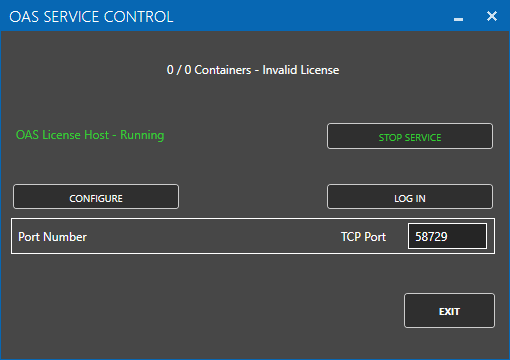510x360 pixels.
Task: Click the 'TCP Port' label
Action: pyautogui.click(x=363, y=237)
